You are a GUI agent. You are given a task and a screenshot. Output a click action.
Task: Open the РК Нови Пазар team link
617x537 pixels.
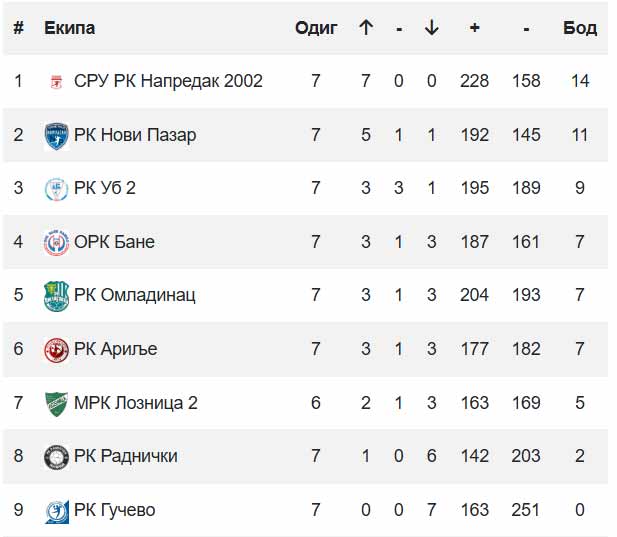135,135
